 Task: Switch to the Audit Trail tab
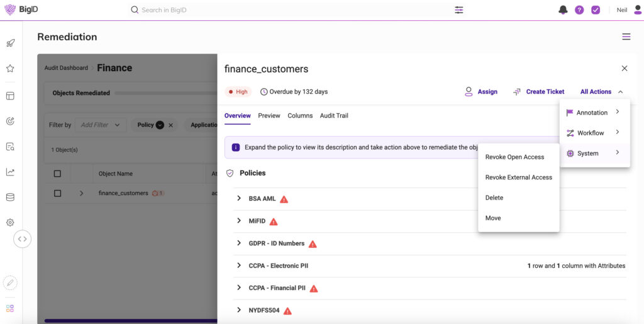(x=334, y=116)
